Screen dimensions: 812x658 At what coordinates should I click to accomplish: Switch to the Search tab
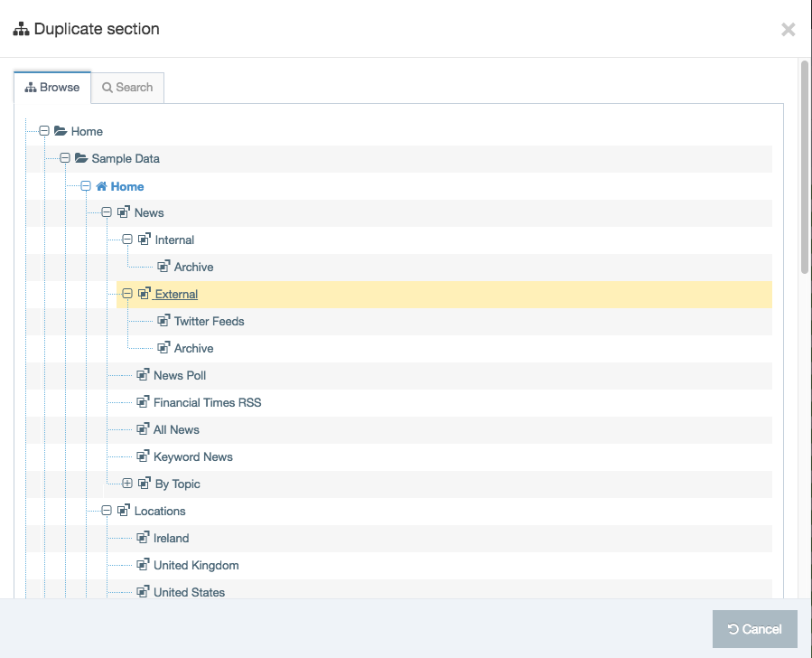(x=127, y=88)
